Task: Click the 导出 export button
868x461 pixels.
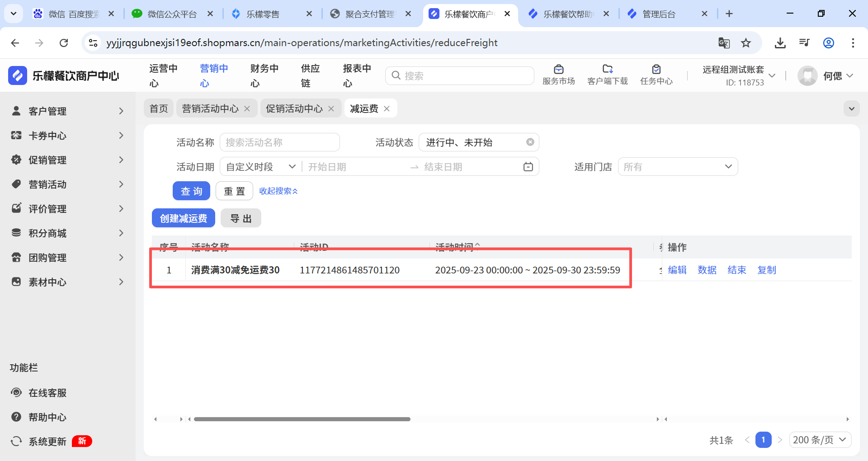Action: (x=241, y=218)
